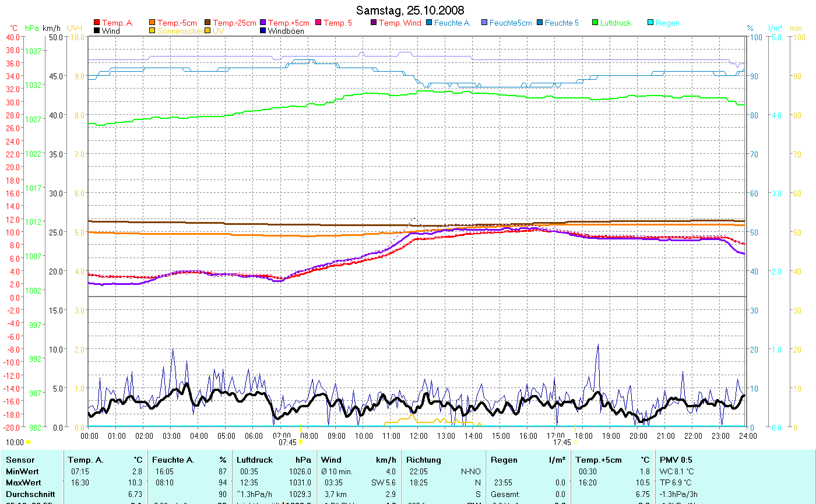816x504 pixels.
Task: Click the Sensor header in the table
Action: coord(20,460)
